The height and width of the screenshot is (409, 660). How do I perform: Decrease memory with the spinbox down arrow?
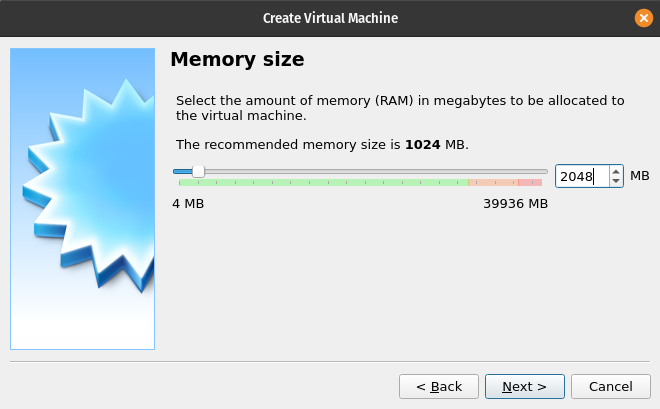click(x=616, y=182)
